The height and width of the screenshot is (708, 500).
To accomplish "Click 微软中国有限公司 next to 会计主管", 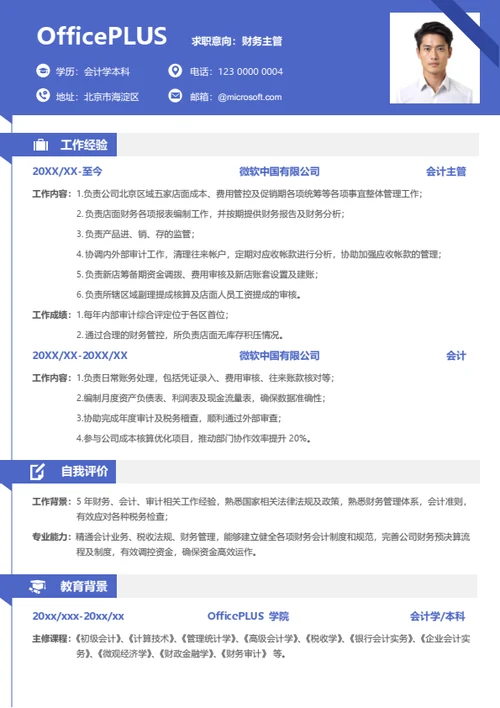I will [279, 172].
